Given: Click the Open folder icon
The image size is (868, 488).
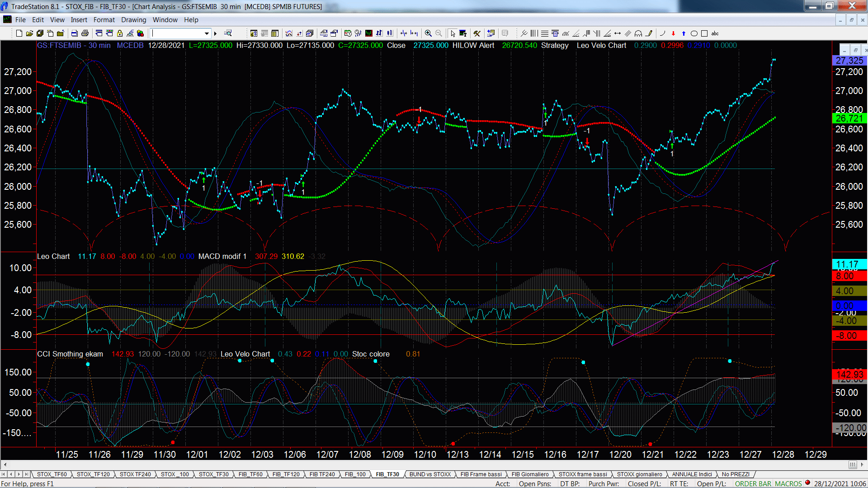Looking at the screenshot, I should point(29,33).
